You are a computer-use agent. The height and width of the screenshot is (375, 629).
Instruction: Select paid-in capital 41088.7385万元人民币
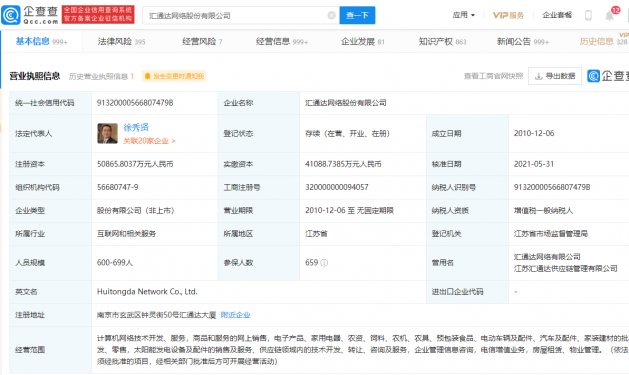point(343,164)
